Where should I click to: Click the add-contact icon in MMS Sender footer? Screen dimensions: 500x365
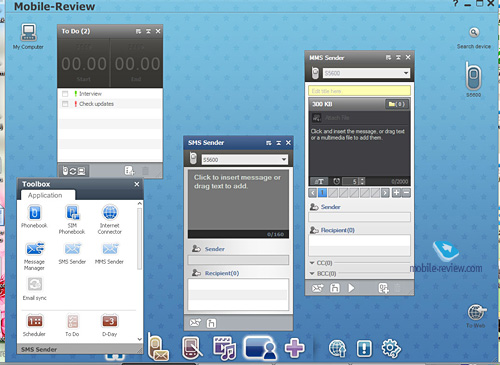click(x=383, y=288)
